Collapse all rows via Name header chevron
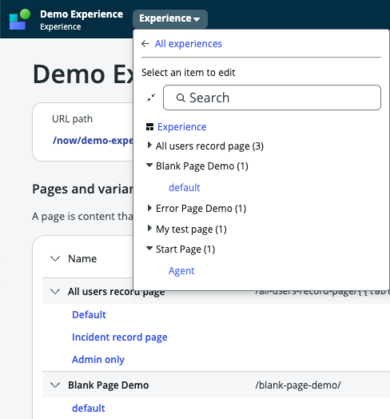 tap(55, 259)
